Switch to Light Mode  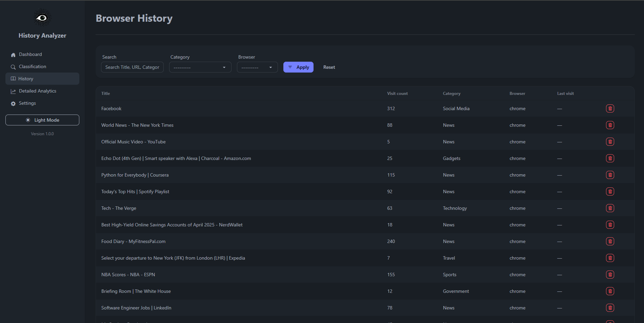[42, 120]
